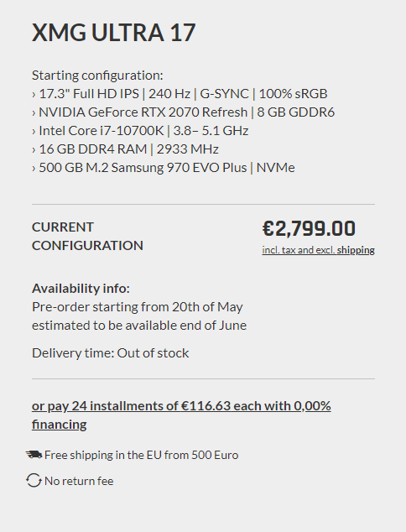Viewport: 406px width, 532px height.
Task: Click the No return fee text
Action: [x=79, y=481]
